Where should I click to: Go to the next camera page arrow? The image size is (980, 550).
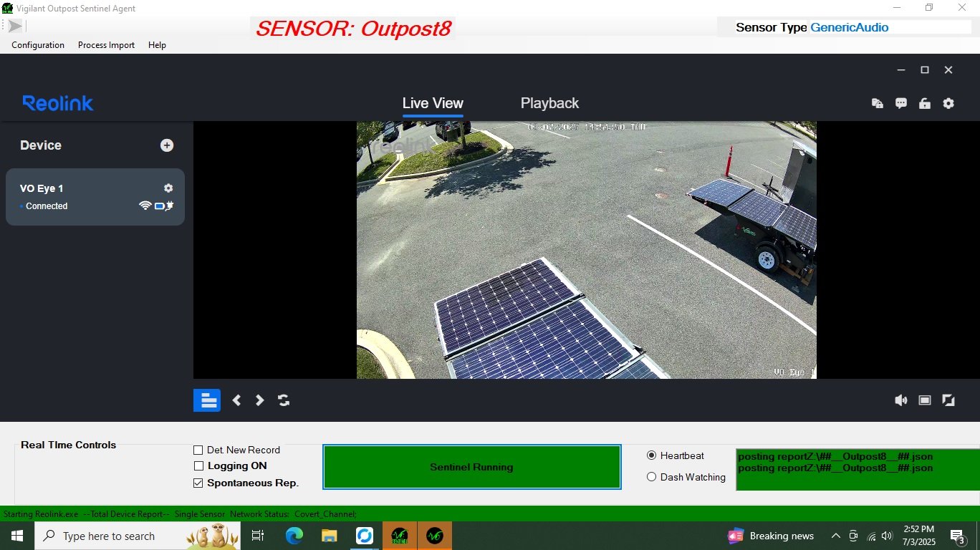(260, 400)
